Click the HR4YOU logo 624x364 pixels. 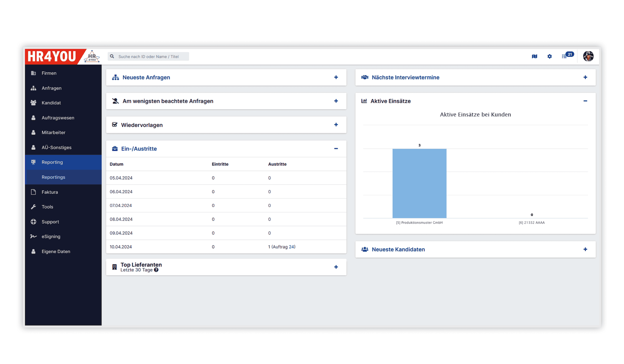click(52, 57)
